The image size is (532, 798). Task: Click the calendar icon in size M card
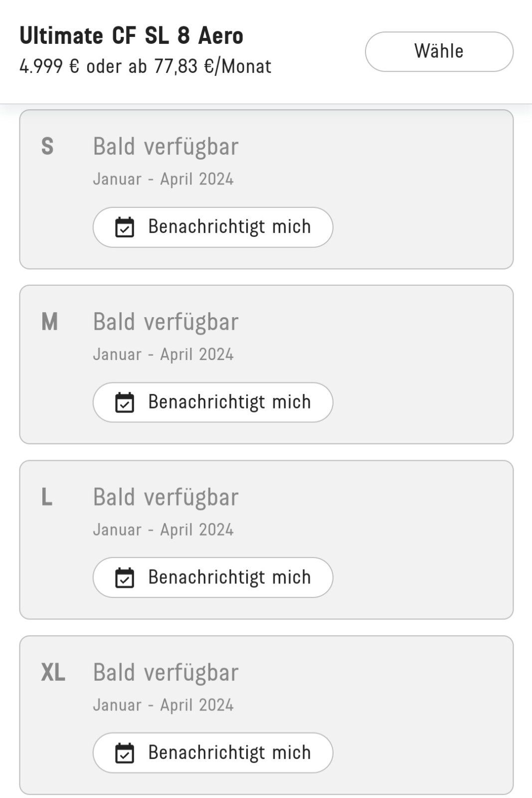(x=125, y=402)
